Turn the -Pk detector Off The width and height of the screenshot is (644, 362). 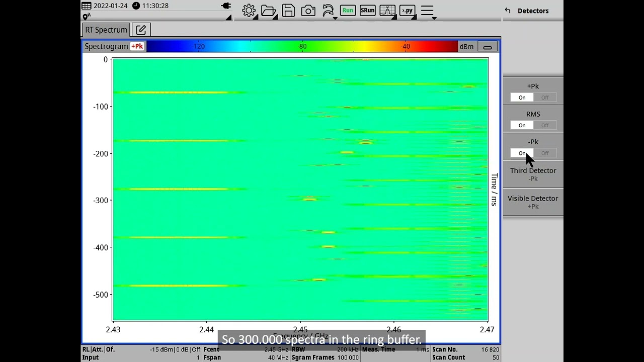pyautogui.click(x=545, y=153)
